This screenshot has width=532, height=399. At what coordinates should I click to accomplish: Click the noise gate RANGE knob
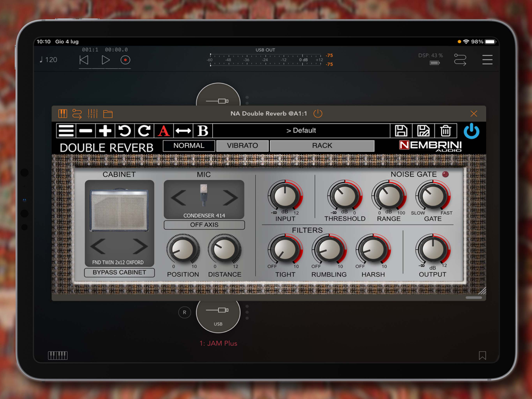click(x=389, y=196)
